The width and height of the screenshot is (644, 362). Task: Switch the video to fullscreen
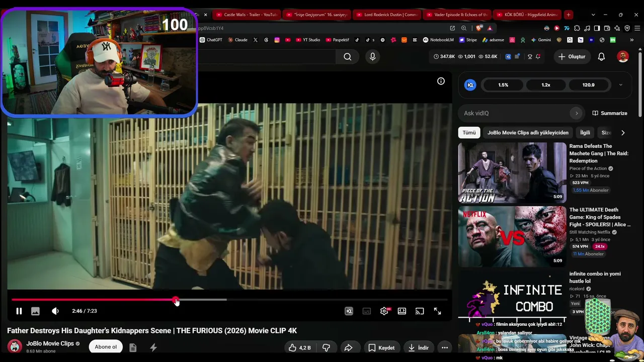pos(438,311)
